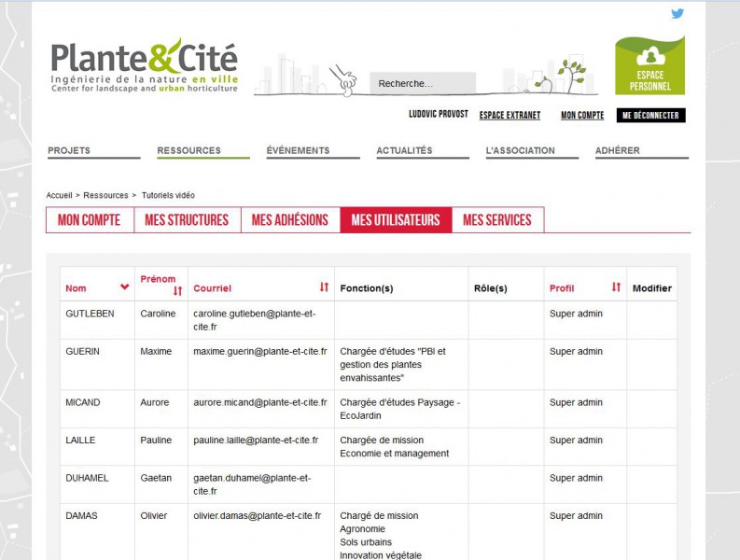
Task: Click maxime.guerin@plante-et-cite.fr email
Action: click(260, 351)
